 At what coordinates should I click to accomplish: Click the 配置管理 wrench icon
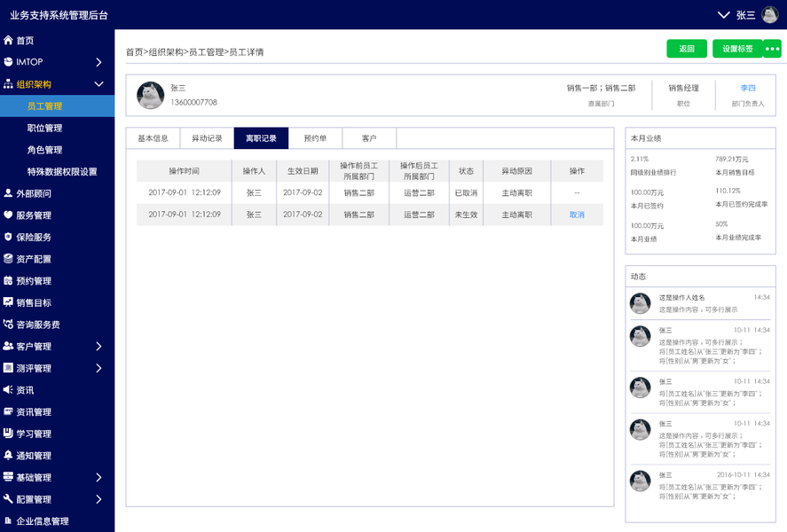pos(8,498)
